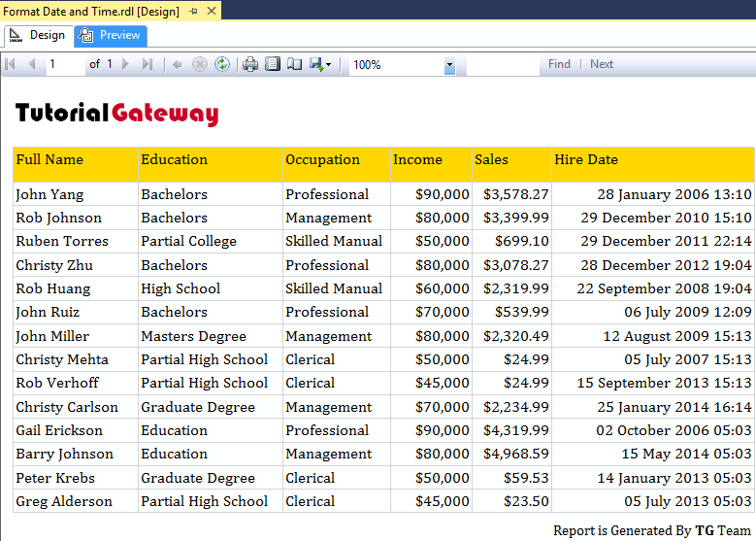Click the next page arrow

click(x=127, y=64)
